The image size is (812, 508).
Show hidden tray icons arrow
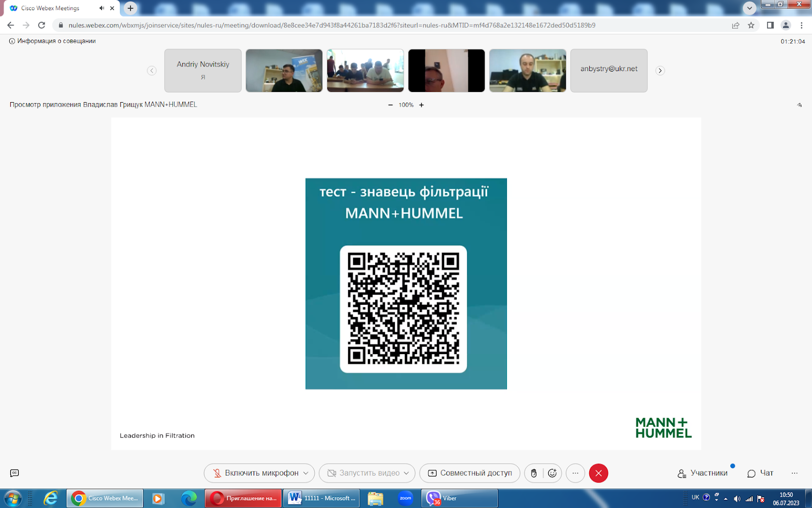(726, 499)
